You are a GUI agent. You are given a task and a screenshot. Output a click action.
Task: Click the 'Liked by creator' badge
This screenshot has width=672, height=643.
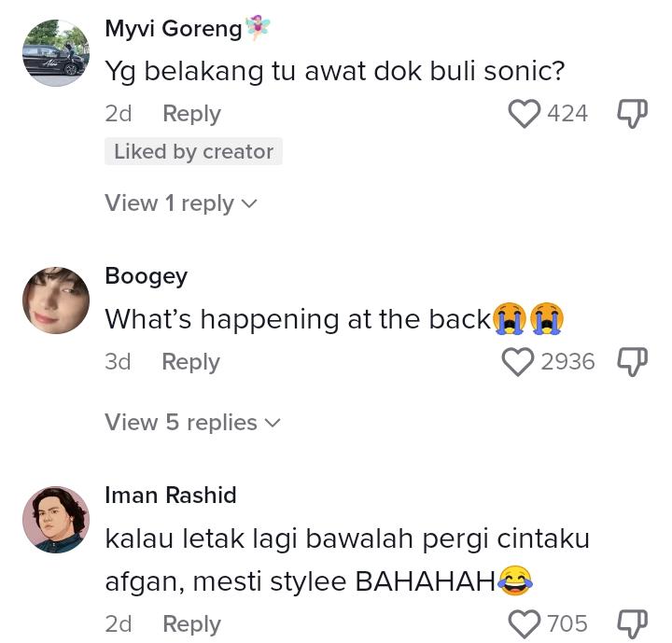tap(193, 152)
